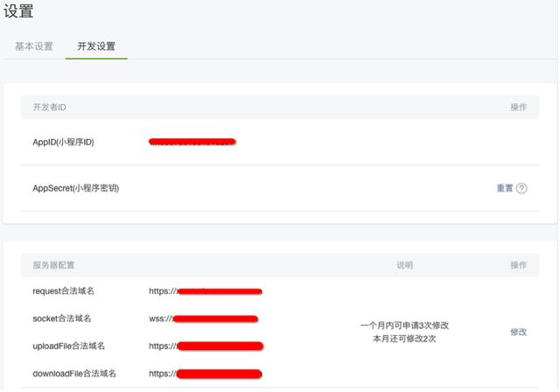560x392 pixels.
Task: Click 操作 header in 开发者ID table
Action: click(x=519, y=107)
